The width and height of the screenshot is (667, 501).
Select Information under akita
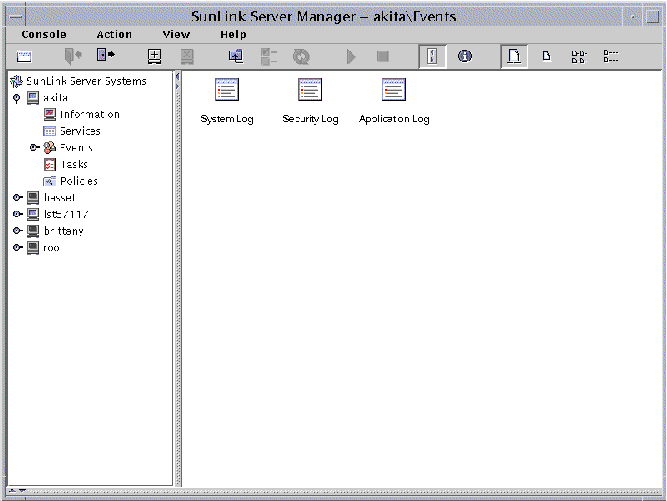tap(90, 114)
